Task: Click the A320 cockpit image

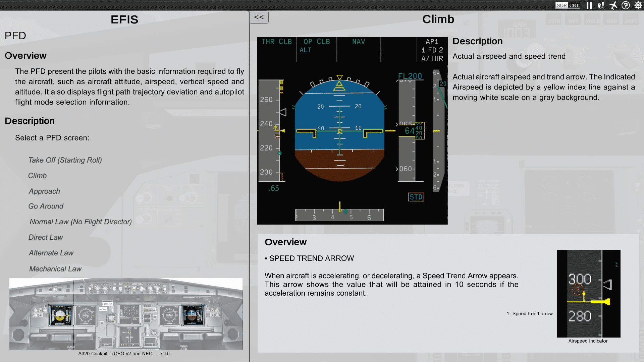Action: [x=126, y=314]
